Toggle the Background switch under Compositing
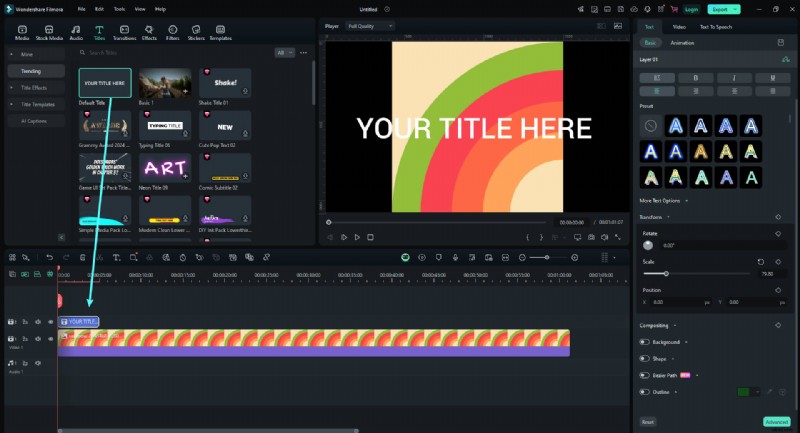Image resolution: width=800 pixels, height=433 pixels. pyautogui.click(x=644, y=342)
